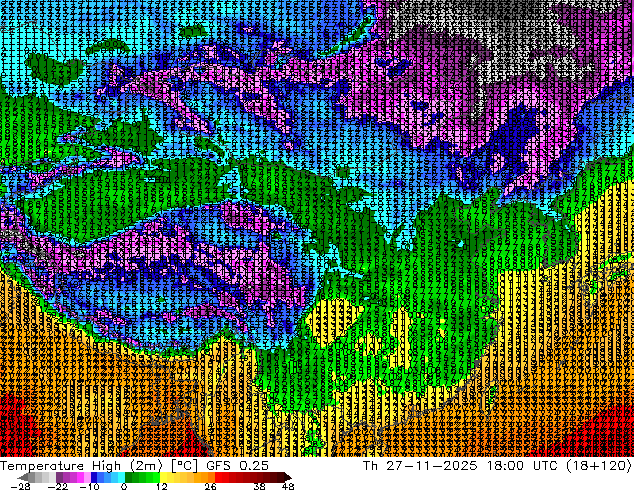Viewport: 634px width, 490px height.
Task: Click the bright yellow legend swatch above 12
Action: pyautogui.click(x=163, y=477)
